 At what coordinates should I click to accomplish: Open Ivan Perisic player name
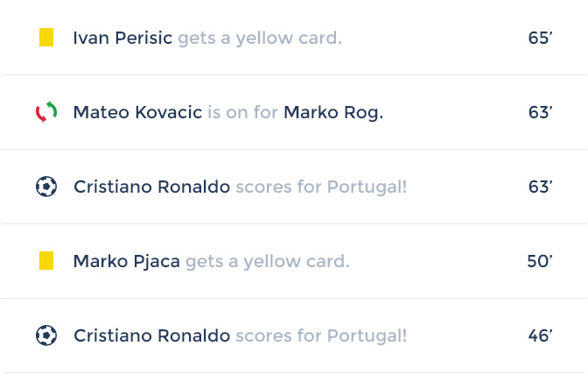(122, 38)
